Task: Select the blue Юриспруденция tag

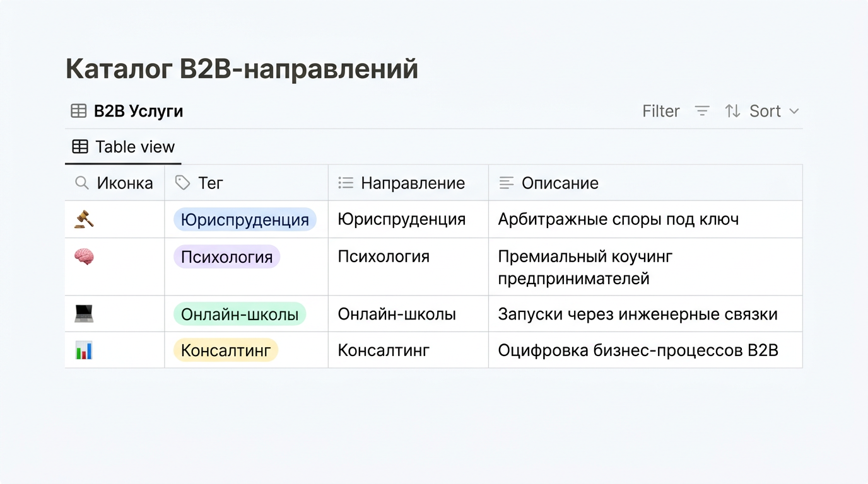Action: pos(245,219)
